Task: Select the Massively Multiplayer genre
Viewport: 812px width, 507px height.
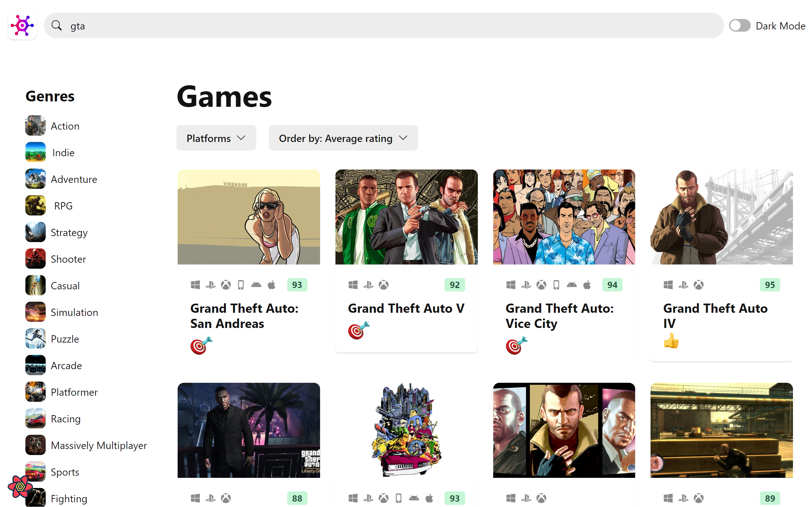Action: tap(99, 445)
